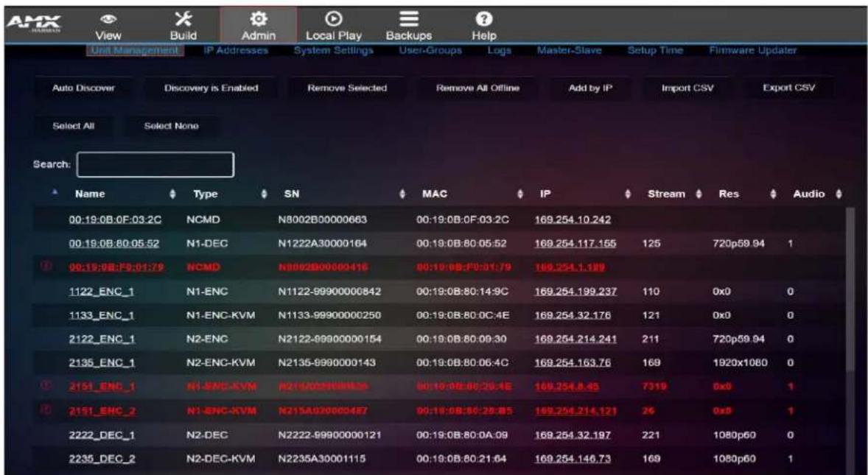The image size is (868, 475).
Task: Click Remove Selected button
Action: (x=347, y=88)
